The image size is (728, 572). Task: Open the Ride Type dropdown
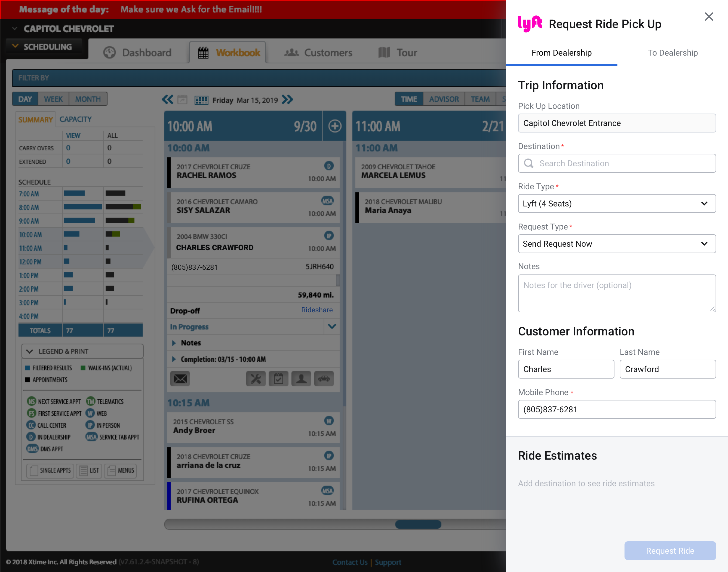pyautogui.click(x=617, y=203)
